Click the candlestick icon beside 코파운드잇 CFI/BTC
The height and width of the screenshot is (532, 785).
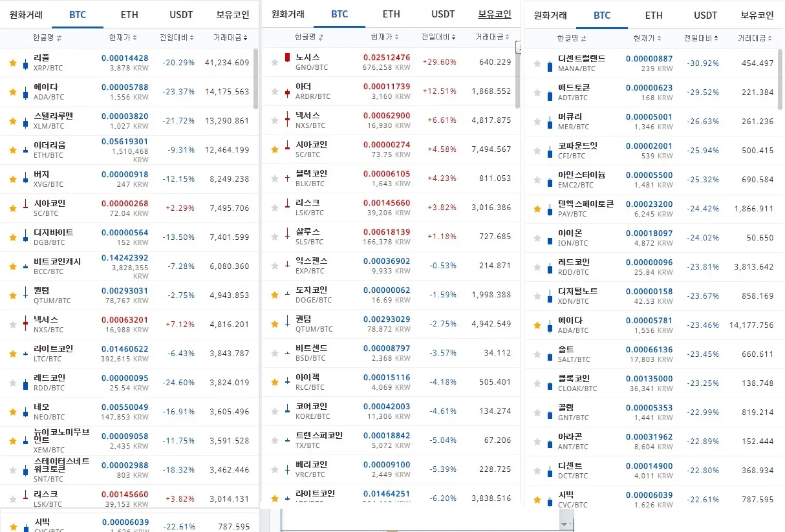pos(550,151)
